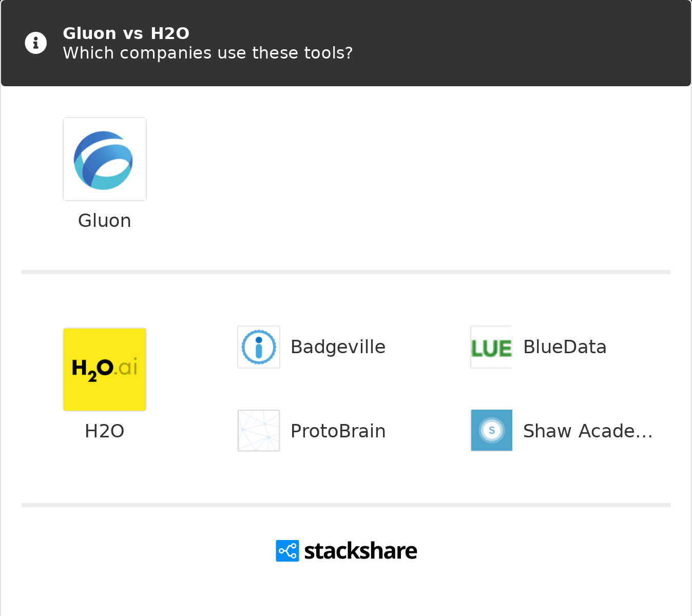Image resolution: width=692 pixels, height=616 pixels.
Task: Click the StackShare share icon
Action: click(287, 551)
